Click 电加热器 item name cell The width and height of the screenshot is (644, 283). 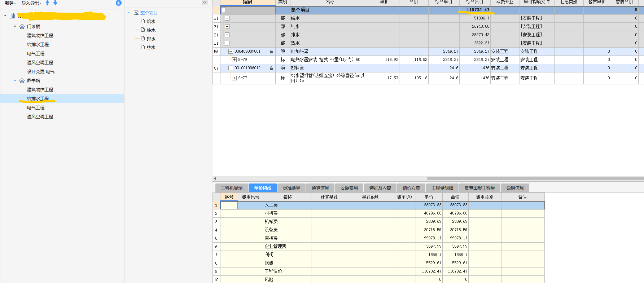click(330, 52)
